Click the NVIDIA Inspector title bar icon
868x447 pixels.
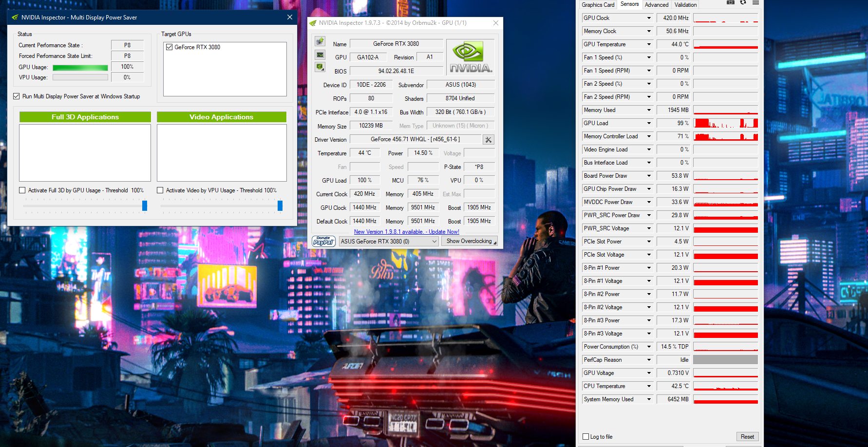[x=313, y=23]
